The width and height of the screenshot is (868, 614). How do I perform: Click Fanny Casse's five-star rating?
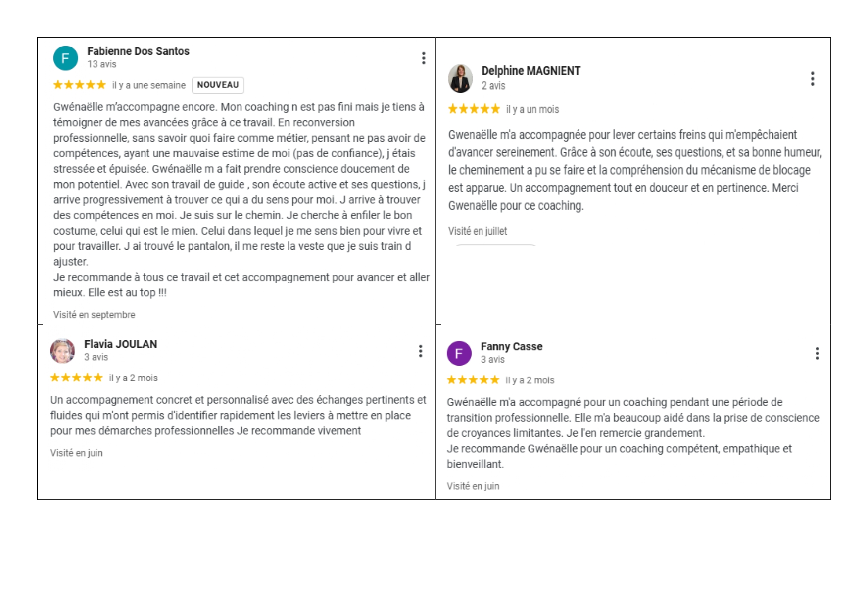coord(473,380)
